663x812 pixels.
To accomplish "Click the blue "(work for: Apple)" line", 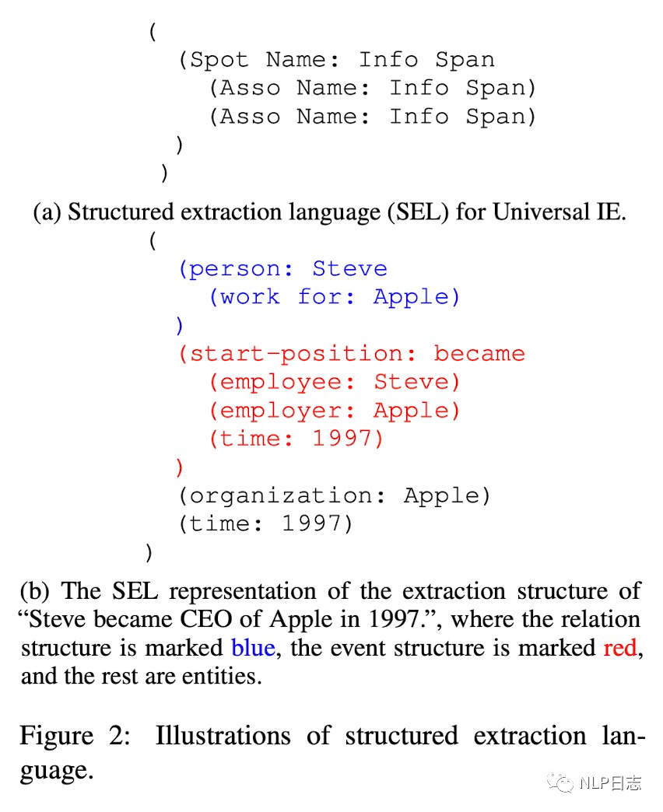I will point(334,297).
